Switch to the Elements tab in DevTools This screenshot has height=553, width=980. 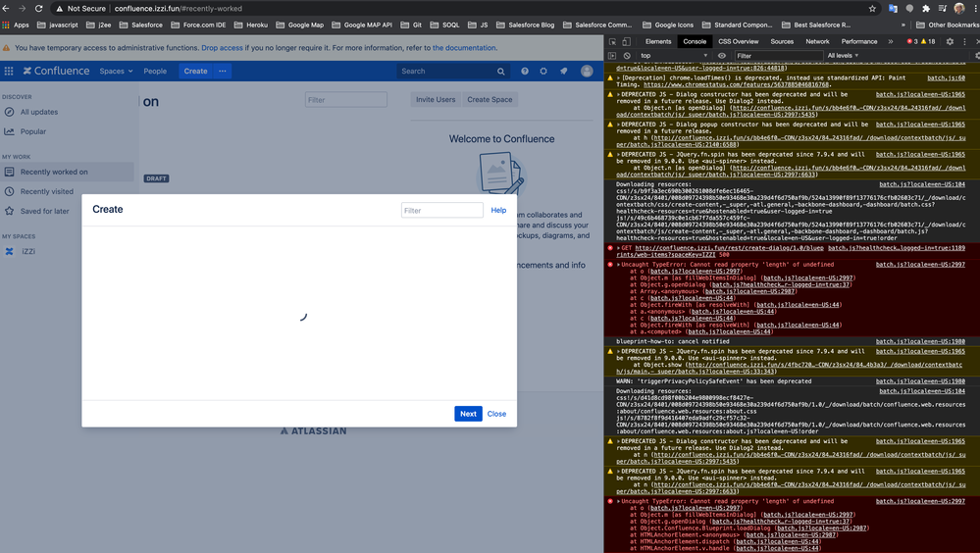point(658,41)
